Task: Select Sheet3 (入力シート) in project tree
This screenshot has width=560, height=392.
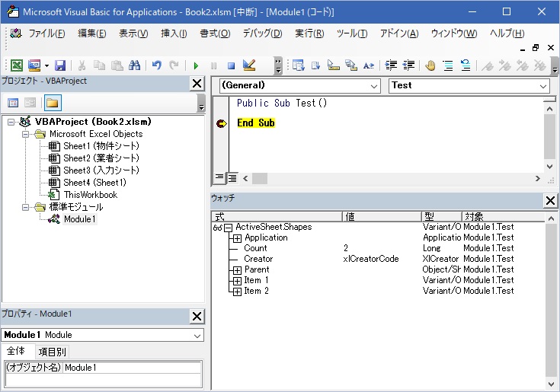Action: pos(101,171)
